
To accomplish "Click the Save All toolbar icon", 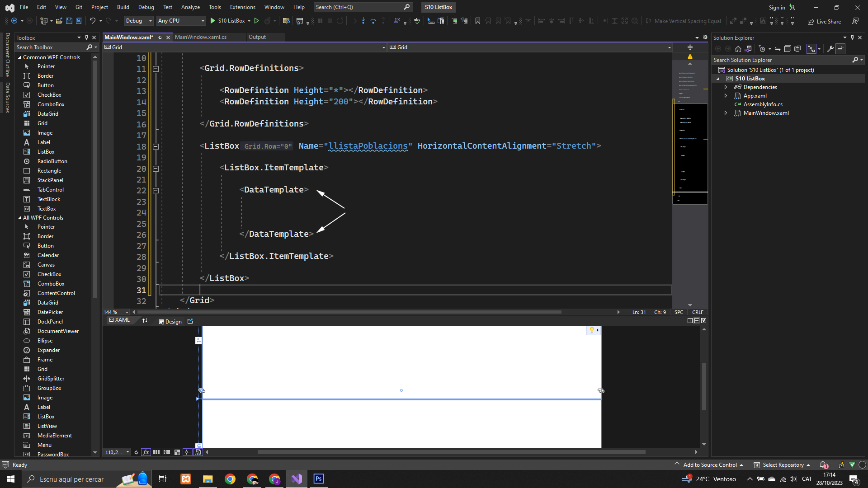I will (x=79, y=21).
